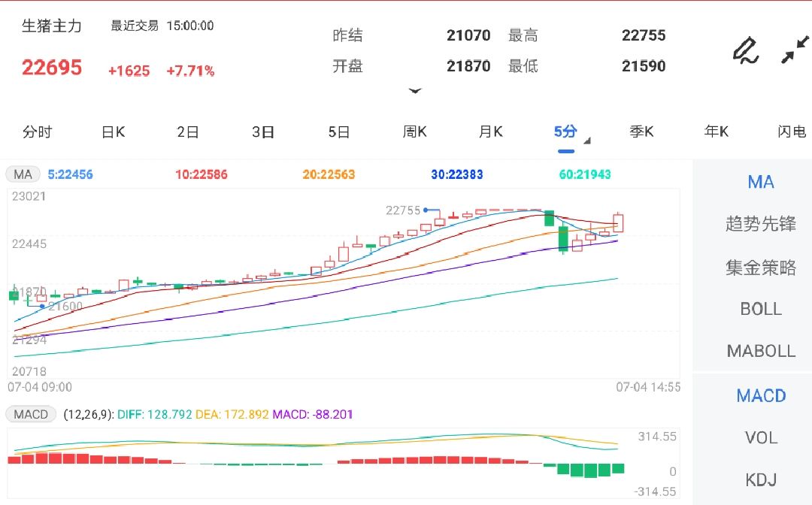Open the 周K weekly chart tab

point(414,132)
